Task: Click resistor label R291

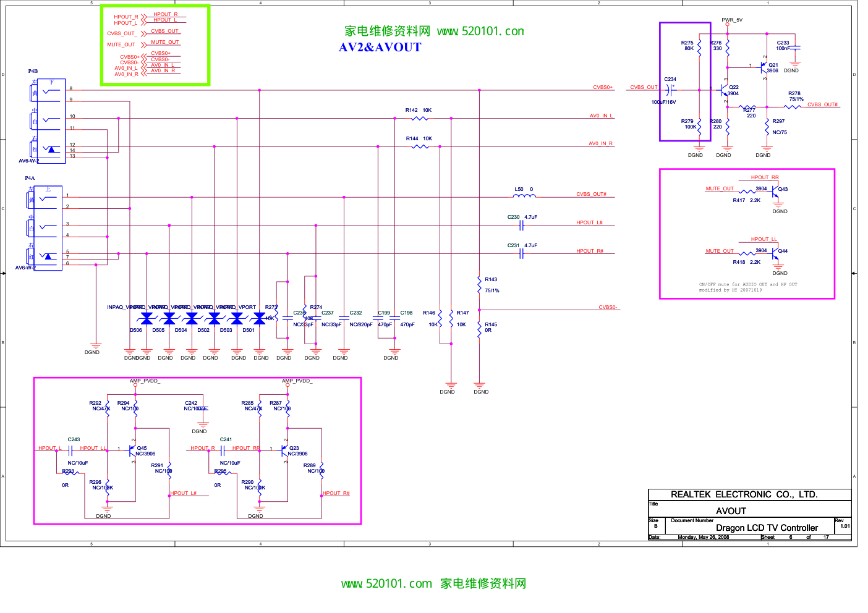Action: tap(158, 465)
